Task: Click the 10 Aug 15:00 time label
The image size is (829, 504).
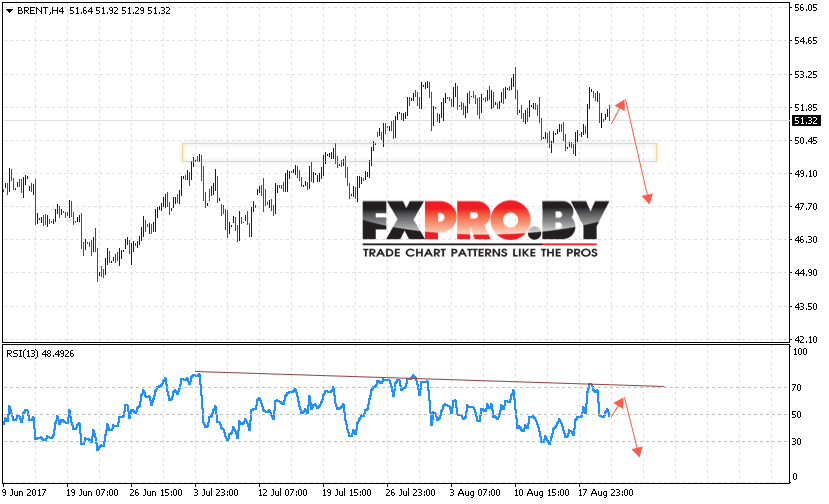Action: [541, 492]
